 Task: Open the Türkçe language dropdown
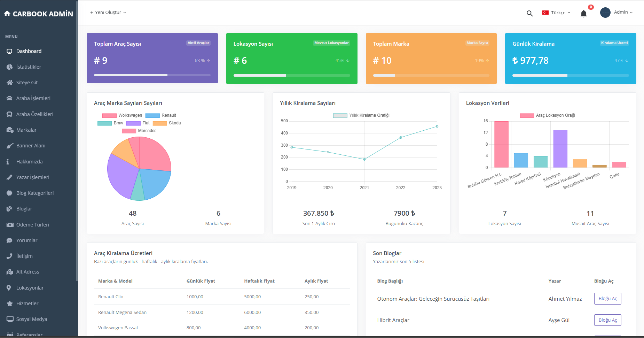pos(556,13)
